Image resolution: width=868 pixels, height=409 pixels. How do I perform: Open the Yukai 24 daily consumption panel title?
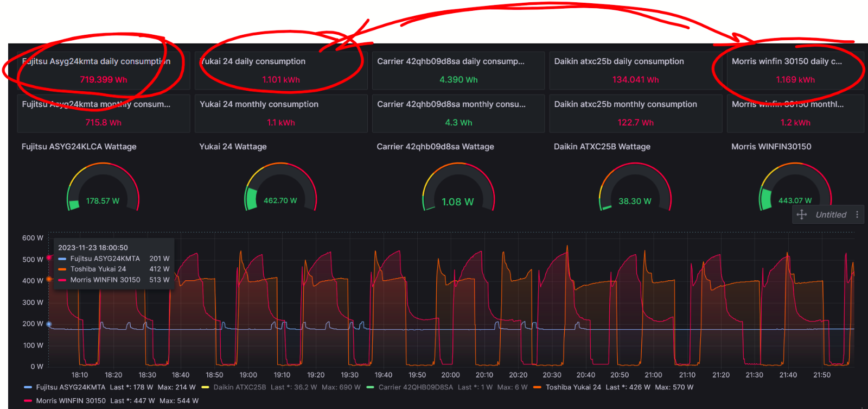[252, 61]
